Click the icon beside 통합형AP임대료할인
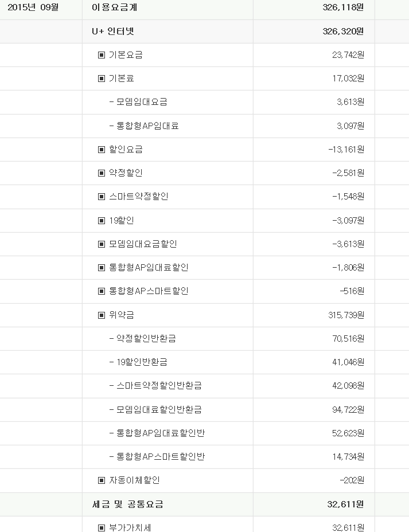 (x=101, y=268)
